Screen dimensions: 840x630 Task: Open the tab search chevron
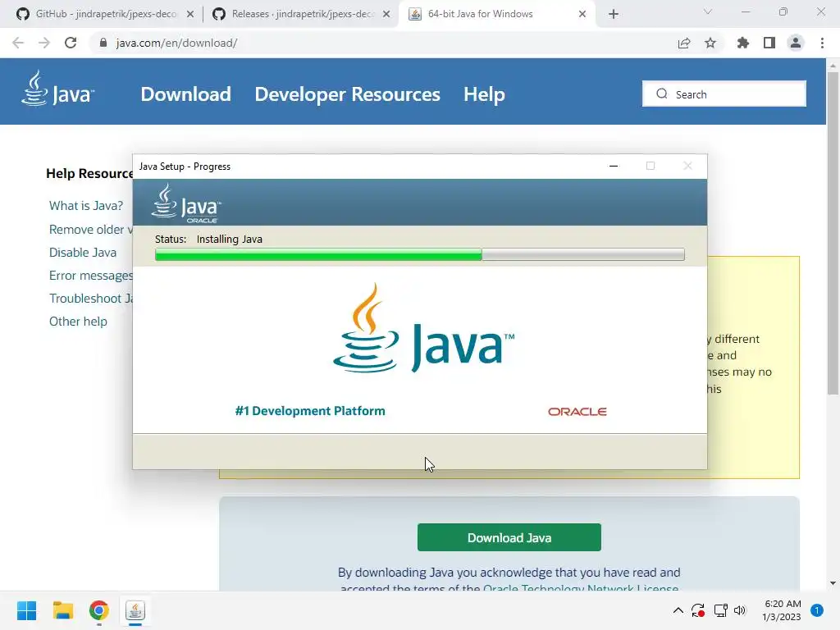708,11
